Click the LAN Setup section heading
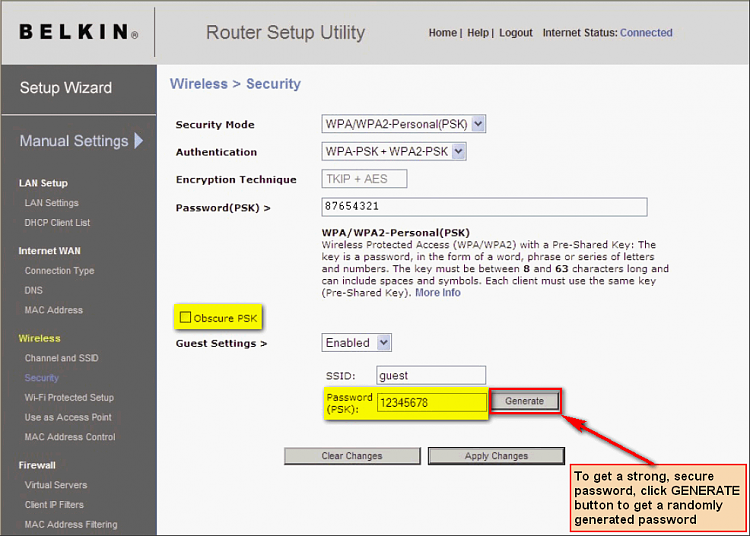Screen dimensions: 750x536 [x=43, y=183]
